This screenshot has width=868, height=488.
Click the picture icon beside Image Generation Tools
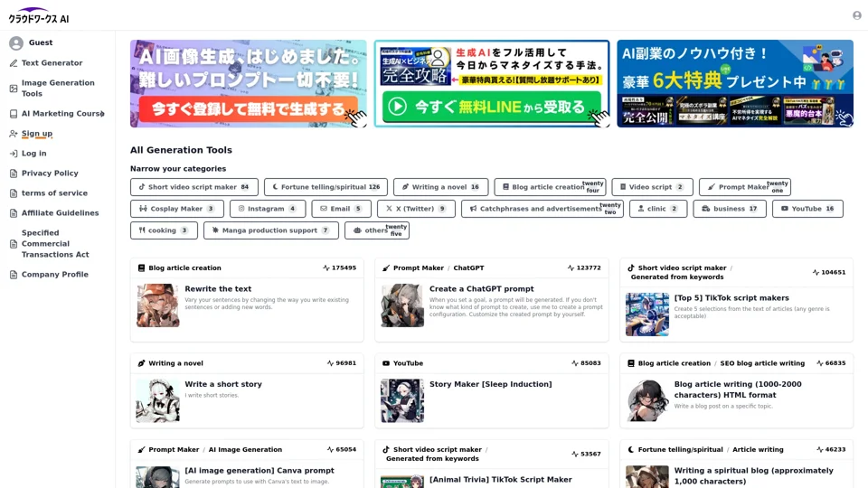[14, 89]
